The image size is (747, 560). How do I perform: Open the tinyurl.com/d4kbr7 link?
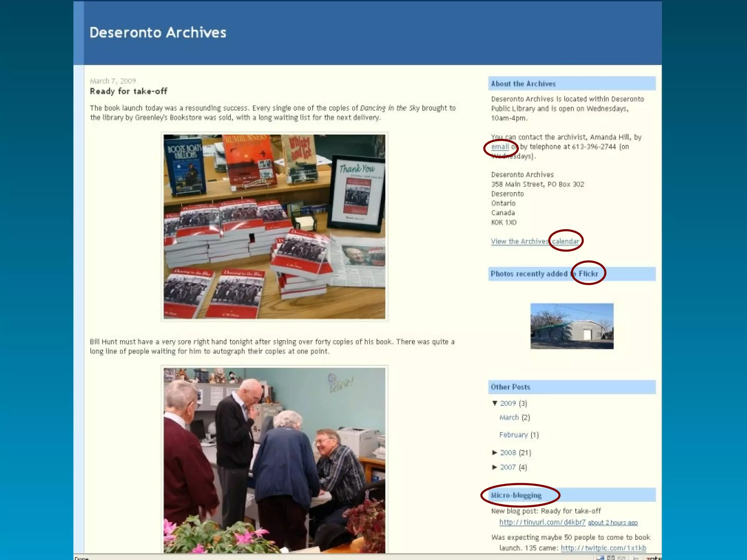542,522
